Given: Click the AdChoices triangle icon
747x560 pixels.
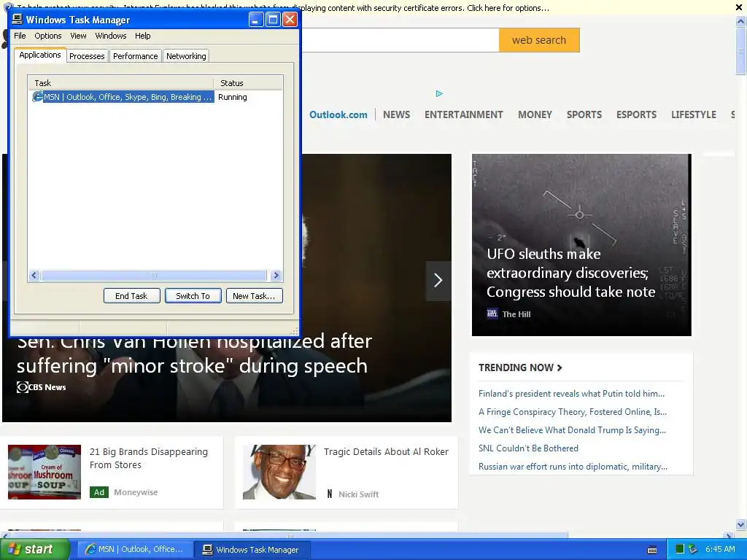Looking at the screenshot, I should [x=439, y=94].
